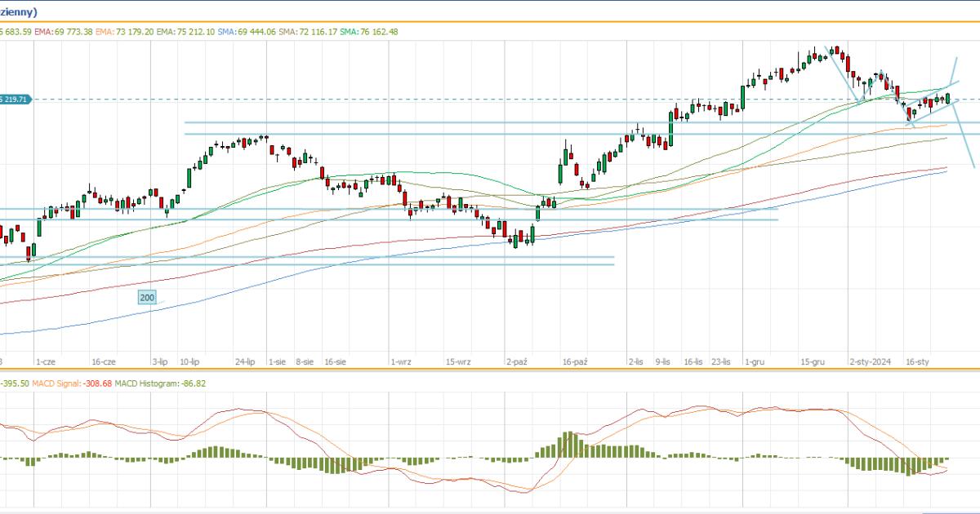Click the 16-paź date on the time axis
This screenshot has height=514, width=980.
point(575,361)
